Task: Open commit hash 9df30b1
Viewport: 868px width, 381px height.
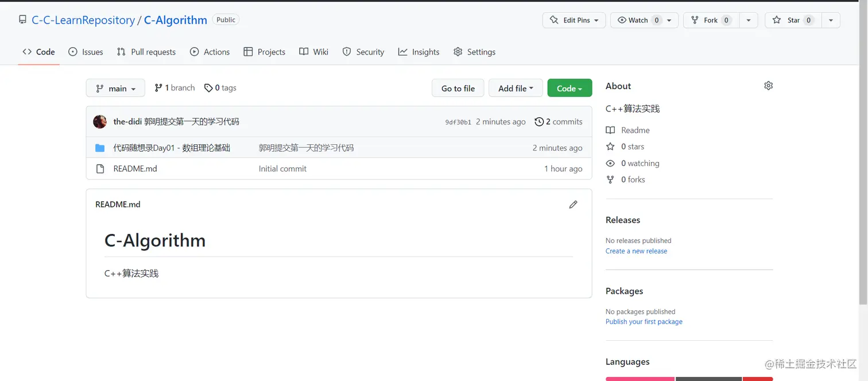Action: pyautogui.click(x=458, y=122)
